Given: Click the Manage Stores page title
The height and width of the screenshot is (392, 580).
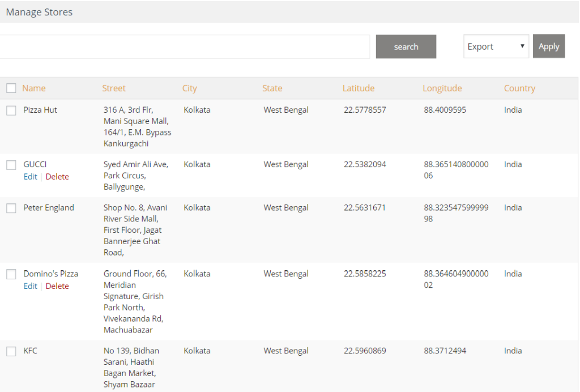Looking at the screenshot, I should [39, 12].
